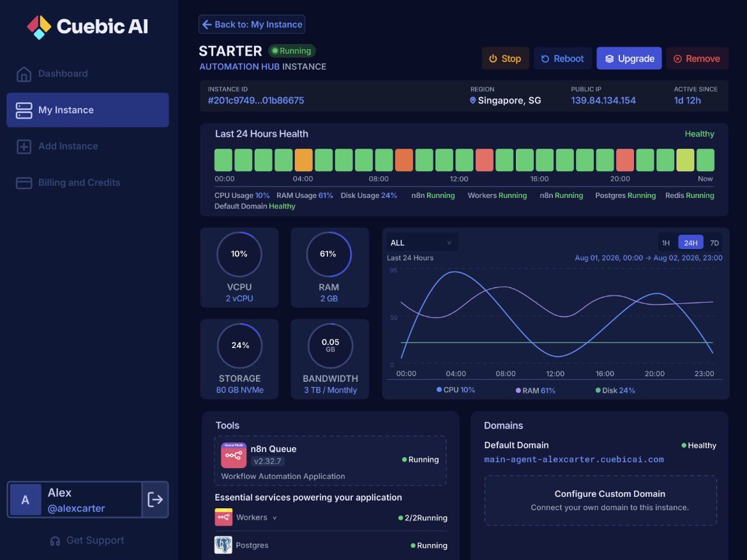This screenshot has width=747, height=560.
Task: Select the 24H chart range
Action: tap(691, 243)
